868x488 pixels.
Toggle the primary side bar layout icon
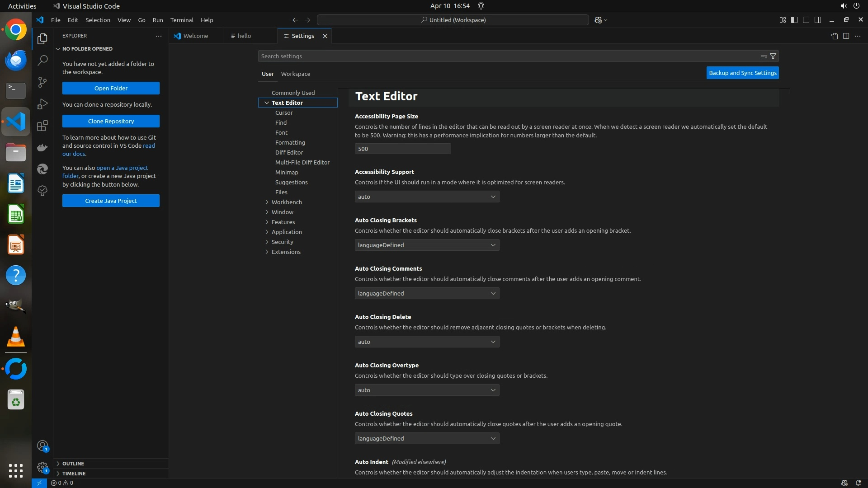pos(794,20)
